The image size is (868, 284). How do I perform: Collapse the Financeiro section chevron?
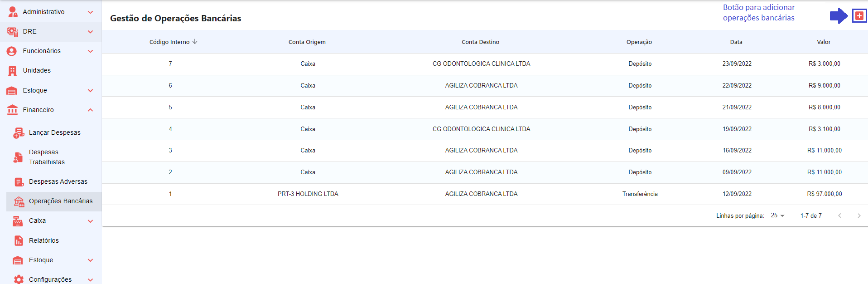coord(90,110)
